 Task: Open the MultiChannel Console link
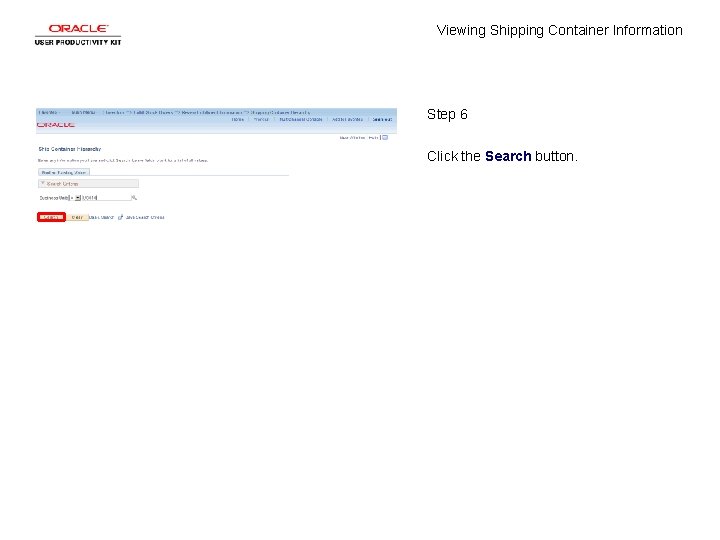[x=301, y=119]
